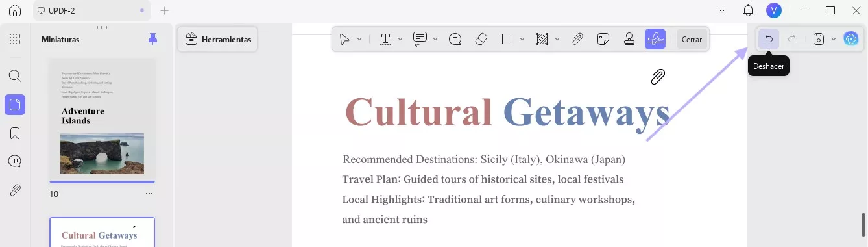868x247 pixels.
Task: Select the page thumbnails panel icon
Action: tap(15, 104)
